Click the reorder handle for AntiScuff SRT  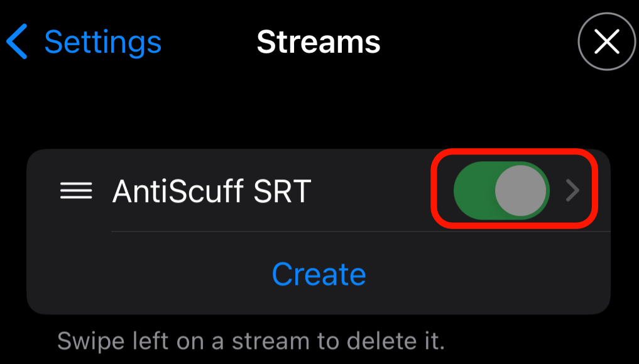(76, 191)
